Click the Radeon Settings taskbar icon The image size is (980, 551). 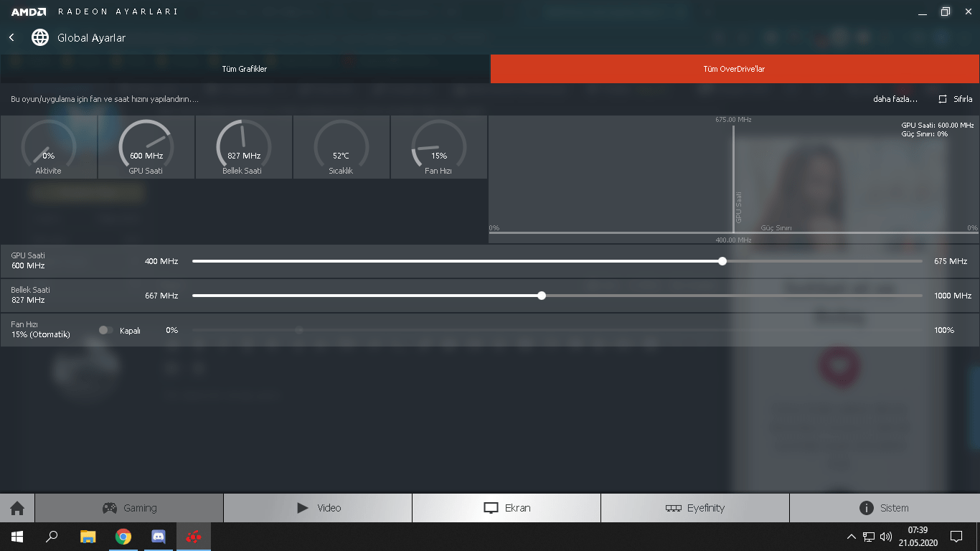click(x=194, y=536)
